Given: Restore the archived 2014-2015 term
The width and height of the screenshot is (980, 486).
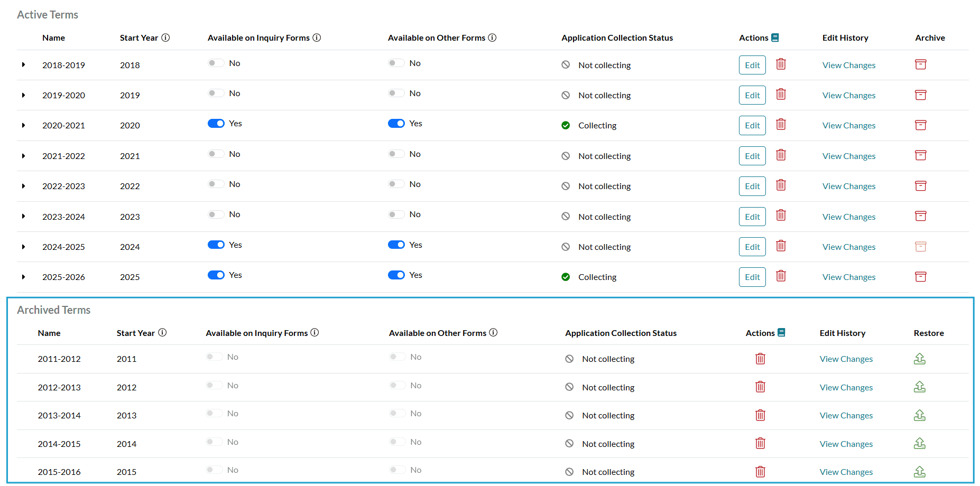Looking at the screenshot, I should click(920, 443).
